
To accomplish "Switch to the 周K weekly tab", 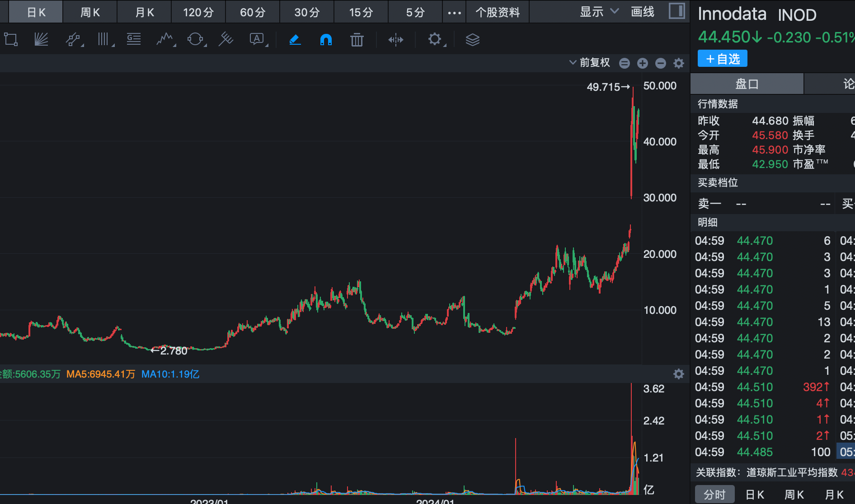I will point(90,12).
